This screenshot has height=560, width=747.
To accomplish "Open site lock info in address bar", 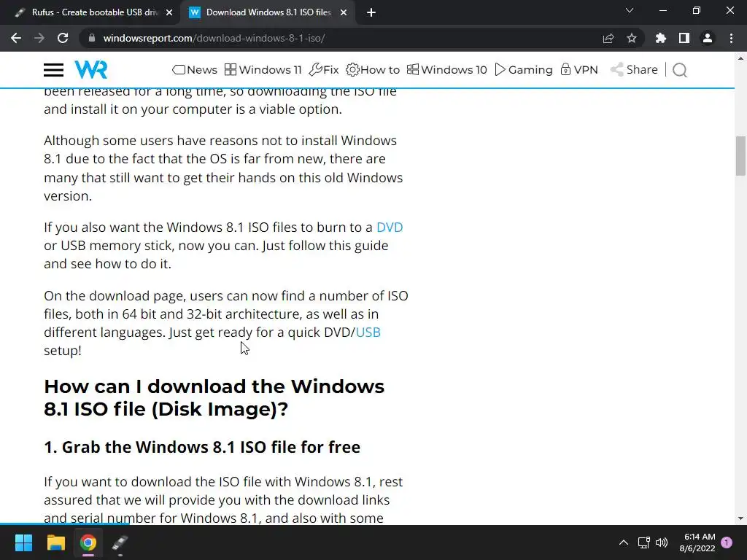I will (x=92, y=38).
